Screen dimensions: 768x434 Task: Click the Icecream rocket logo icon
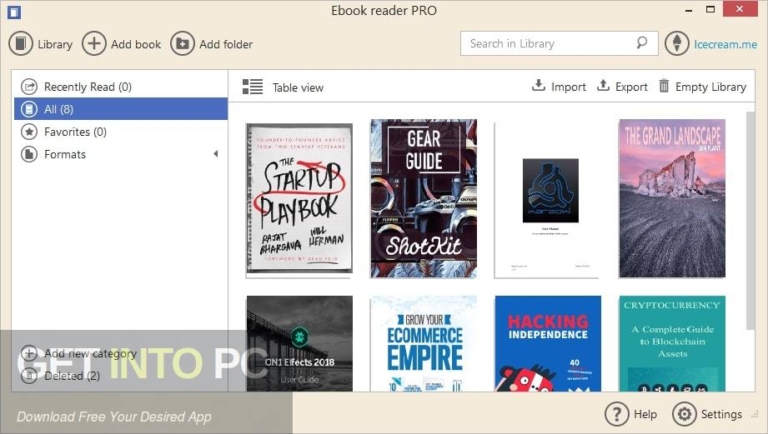click(677, 44)
